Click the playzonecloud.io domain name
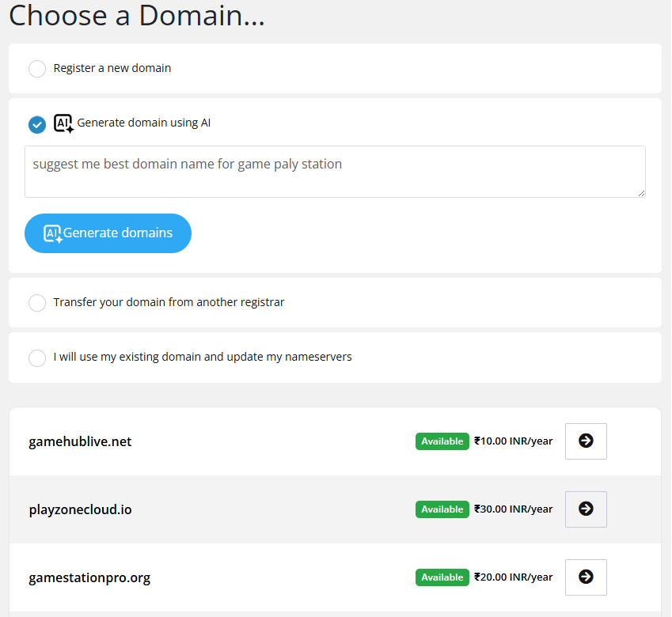Screen dimensions: 672x617 (x=80, y=509)
